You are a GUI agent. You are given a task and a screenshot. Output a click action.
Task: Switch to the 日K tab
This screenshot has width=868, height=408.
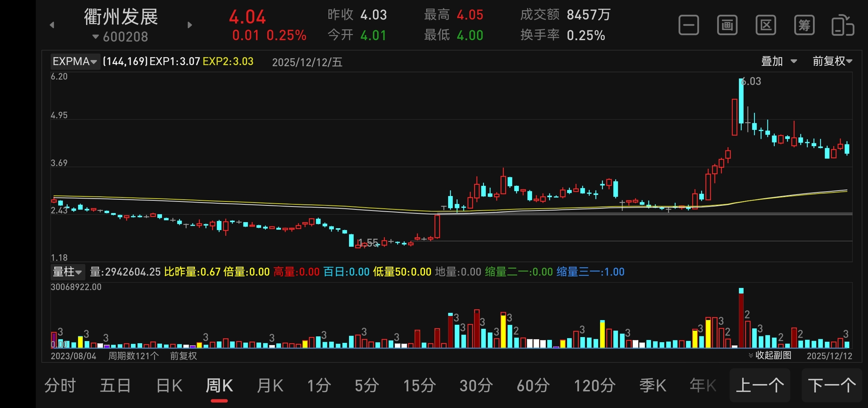(169, 386)
